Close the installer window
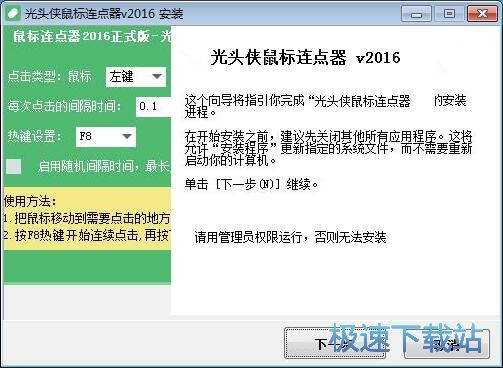Image resolution: width=503 pixels, height=368 pixels. pyautogui.click(x=482, y=14)
